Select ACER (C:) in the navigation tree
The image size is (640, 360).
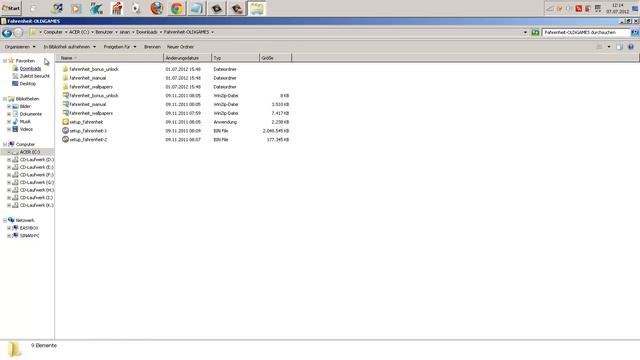click(30, 152)
